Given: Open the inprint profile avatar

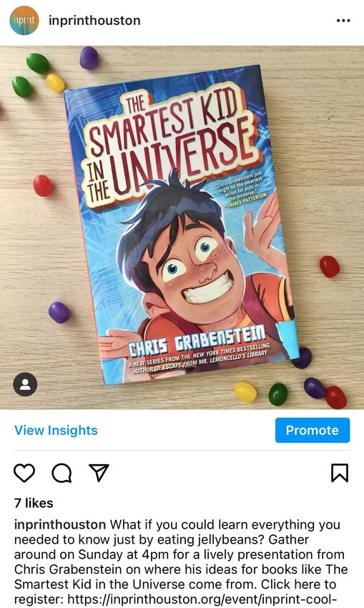Looking at the screenshot, I should coord(24,21).
